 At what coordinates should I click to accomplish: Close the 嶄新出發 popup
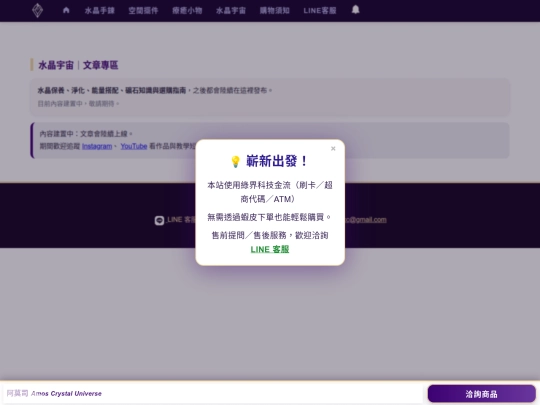pyautogui.click(x=333, y=148)
